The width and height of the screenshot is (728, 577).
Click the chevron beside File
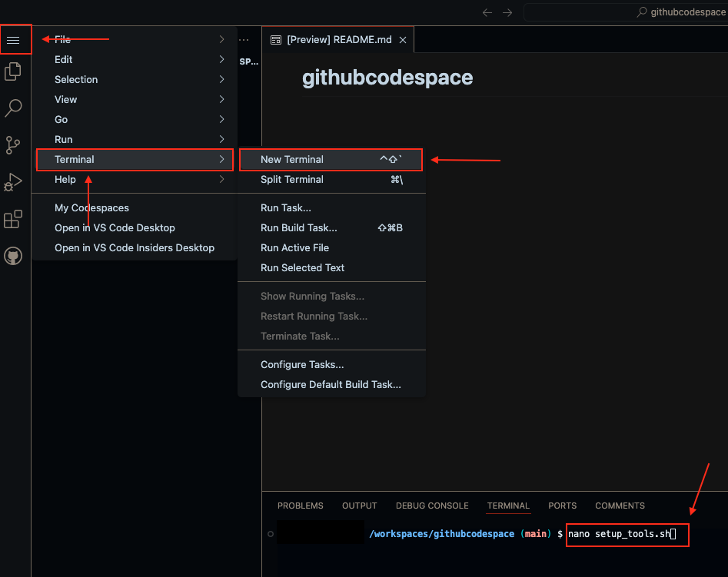coord(222,39)
